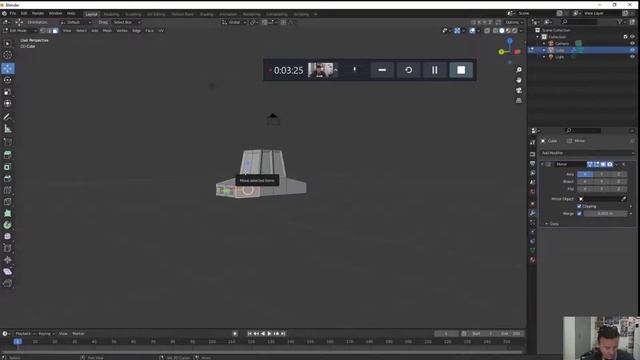Select the Measure tool
The image size is (640, 360).
(7, 129)
